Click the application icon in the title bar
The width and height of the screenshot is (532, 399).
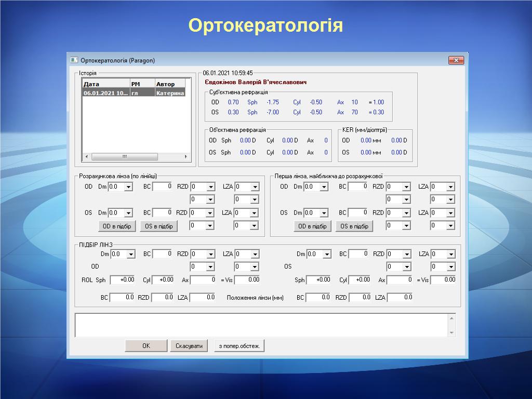[x=74, y=60]
